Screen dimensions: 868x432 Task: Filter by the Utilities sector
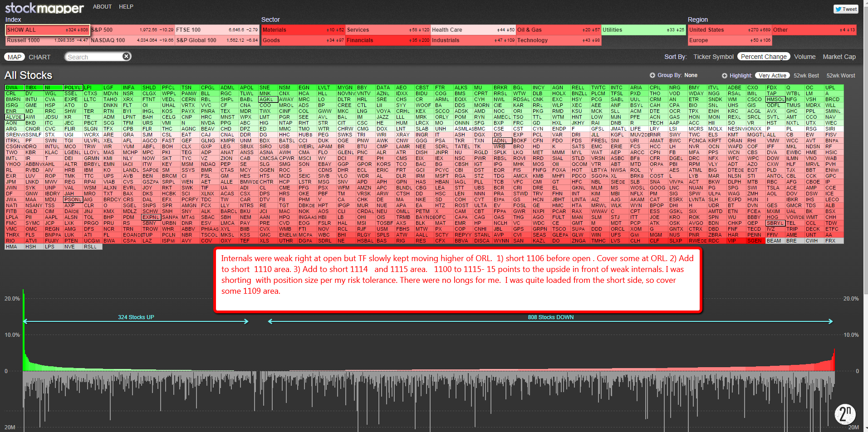pos(643,30)
